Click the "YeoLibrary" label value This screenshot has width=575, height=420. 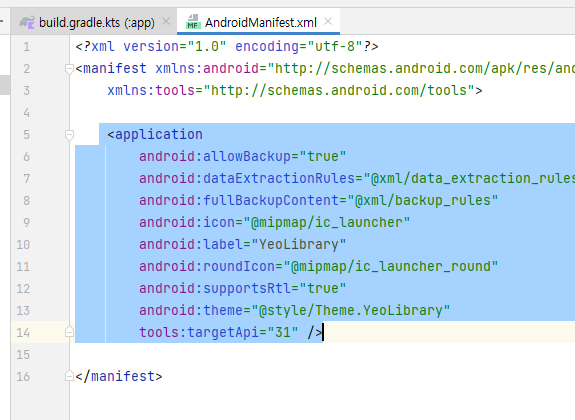click(299, 245)
